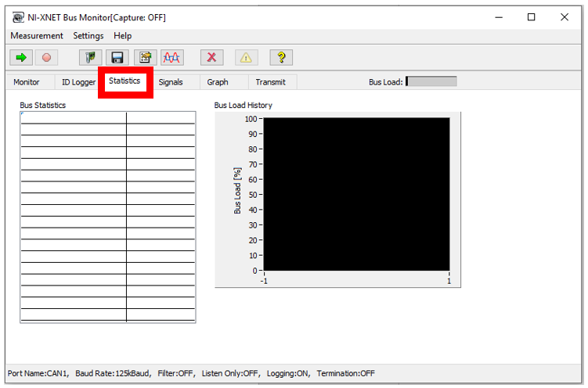Click the red-blue waveform signals icon
Viewport: 588px width, 388px height.
(171, 57)
